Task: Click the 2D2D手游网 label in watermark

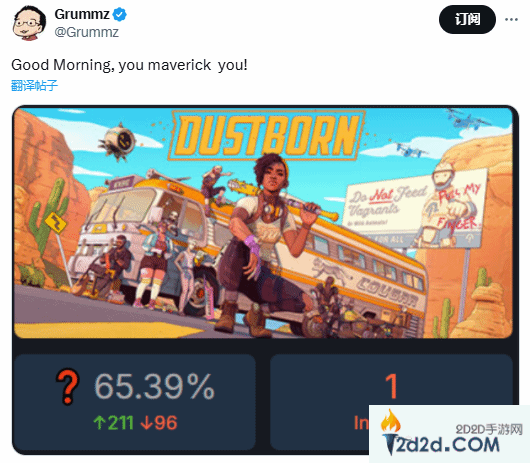Action: click(489, 429)
